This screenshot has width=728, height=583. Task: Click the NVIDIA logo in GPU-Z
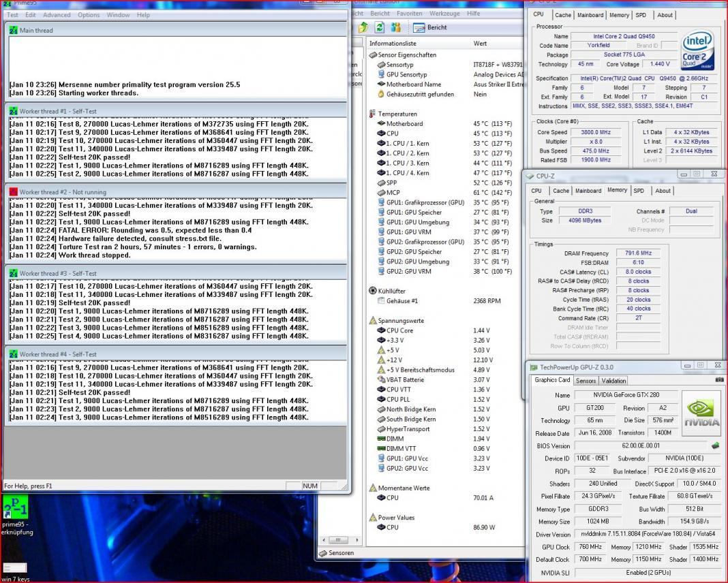pyautogui.click(x=701, y=412)
